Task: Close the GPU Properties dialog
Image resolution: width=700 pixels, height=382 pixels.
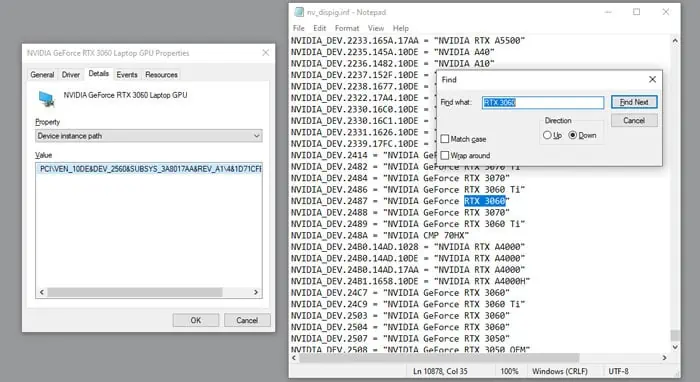Action: [266, 53]
